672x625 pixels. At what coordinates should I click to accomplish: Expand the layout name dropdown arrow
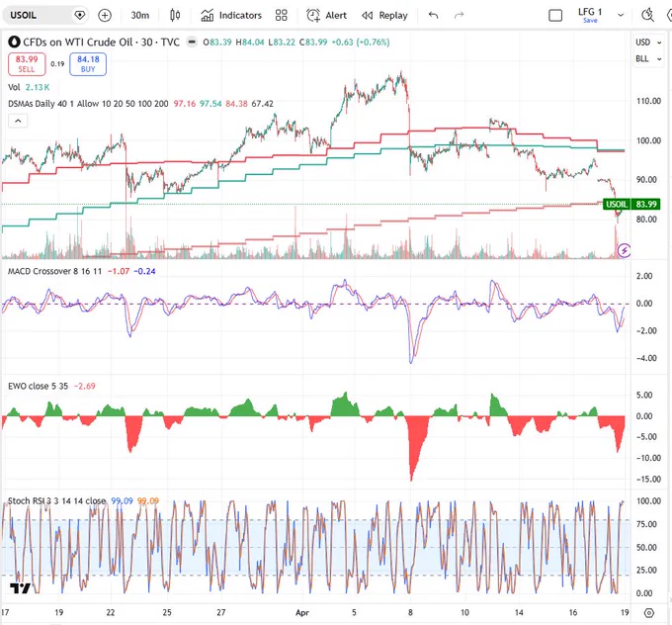[621, 16]
